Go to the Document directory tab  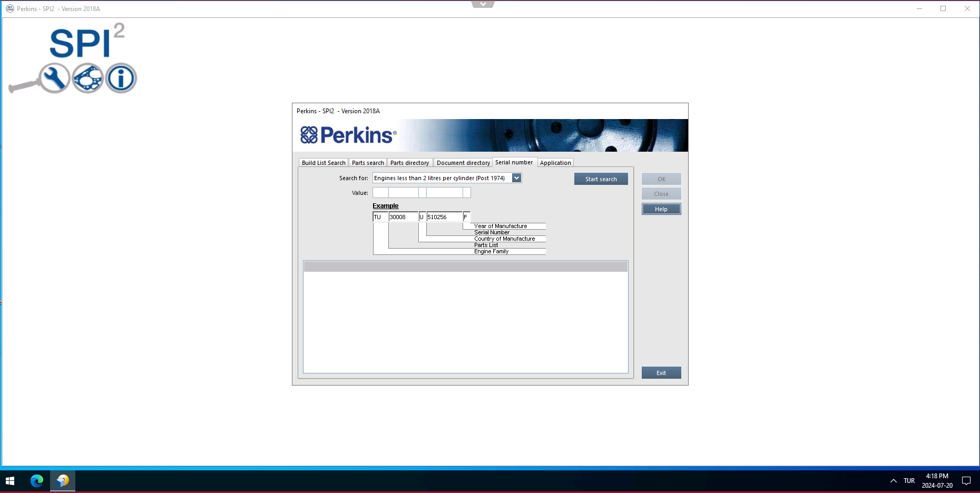point(463,163)
